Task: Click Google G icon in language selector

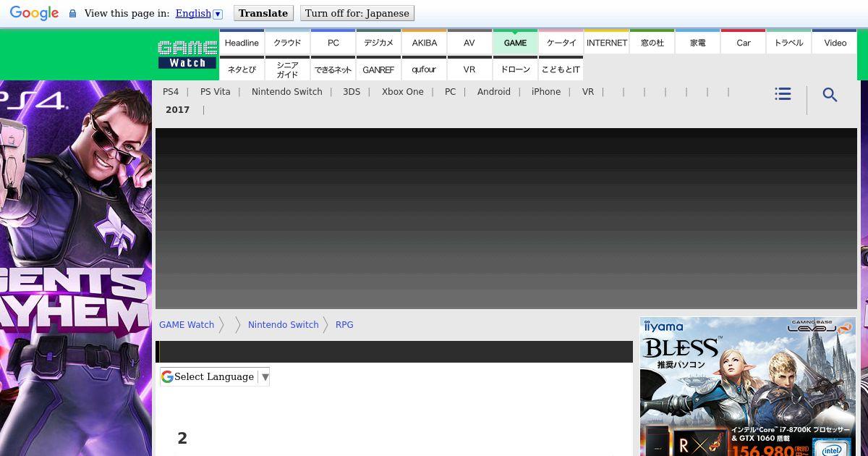Action: tap(167, 376)
